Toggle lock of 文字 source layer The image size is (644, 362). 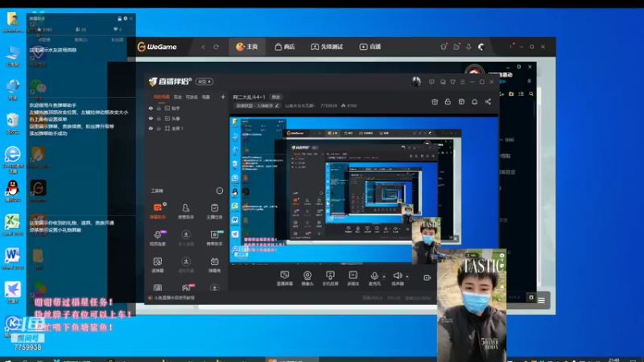[x=159, y=109]
